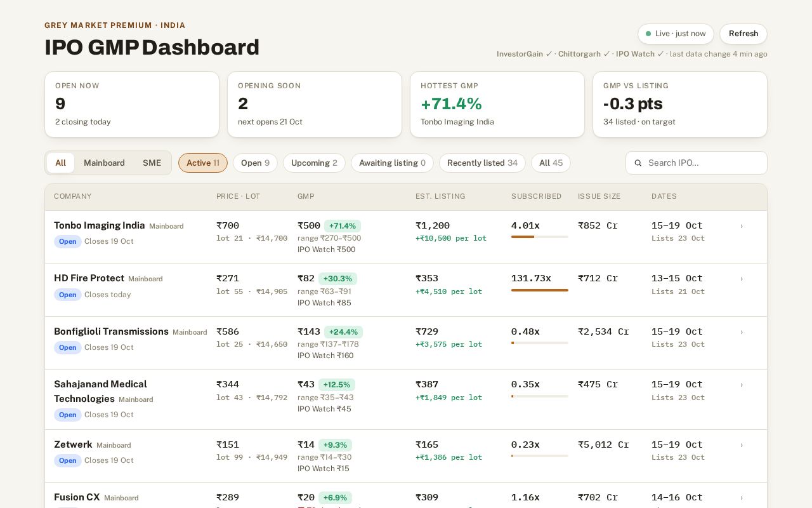812x508 pixels.
Task: Expand the Fusion CX row chevron
Action: coord(742,498)
